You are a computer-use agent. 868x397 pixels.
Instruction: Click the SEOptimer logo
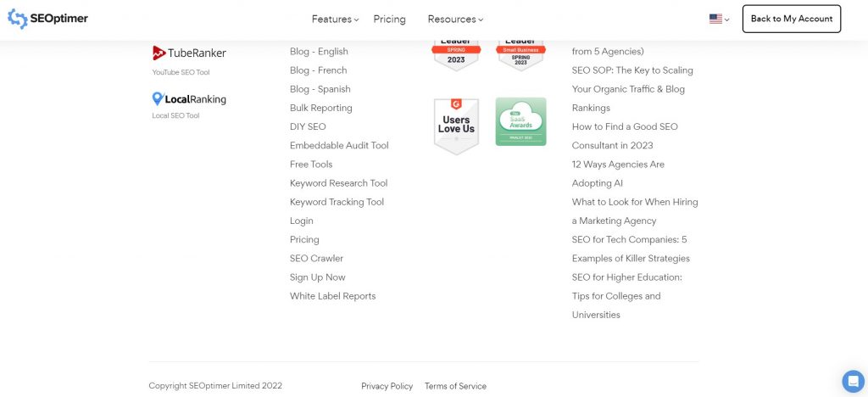47,19
